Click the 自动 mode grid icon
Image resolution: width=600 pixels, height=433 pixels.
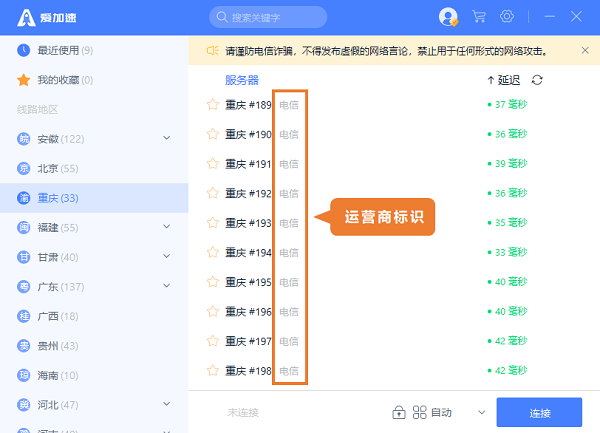[x=420, y=412]
